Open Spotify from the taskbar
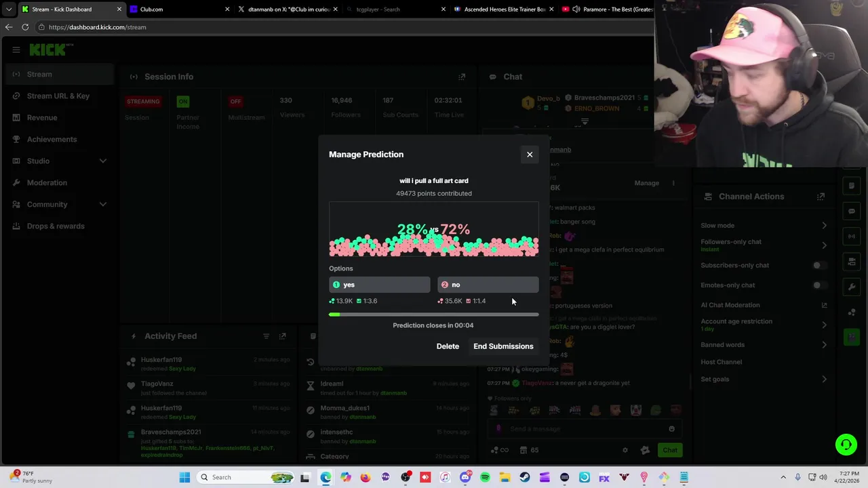Screen dimensions: 868x488 [485, 477]
